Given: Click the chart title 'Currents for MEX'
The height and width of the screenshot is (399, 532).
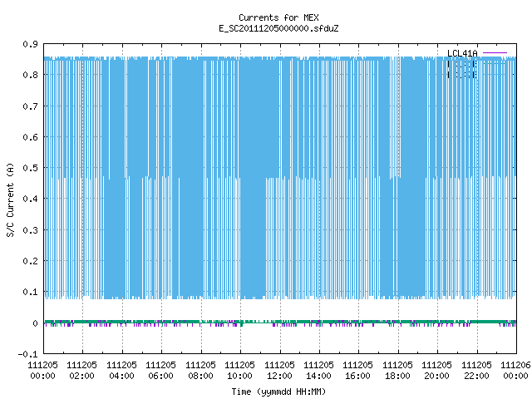Looking at the screenshot, I should 278,17.
